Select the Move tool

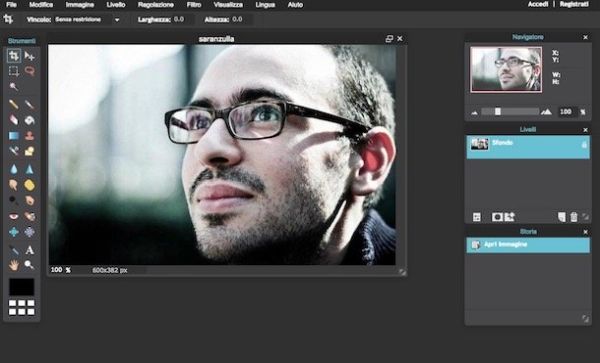click(x=29, y=56)
